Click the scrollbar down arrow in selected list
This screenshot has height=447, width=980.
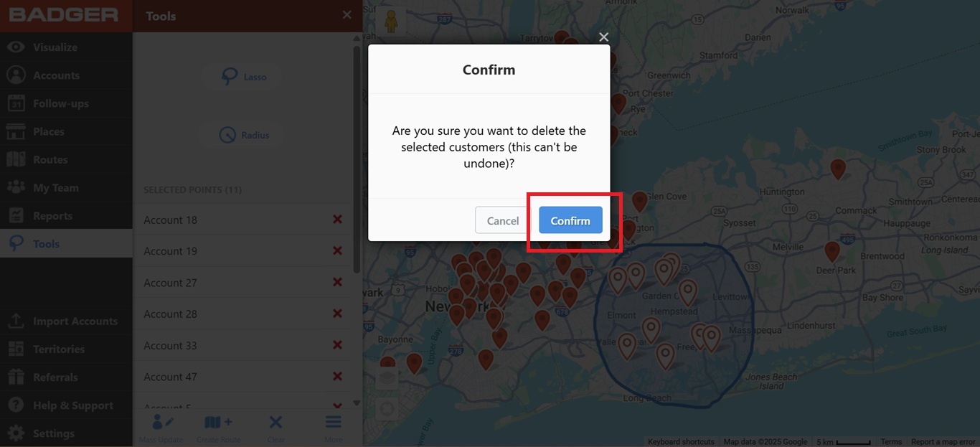[357, 403]
